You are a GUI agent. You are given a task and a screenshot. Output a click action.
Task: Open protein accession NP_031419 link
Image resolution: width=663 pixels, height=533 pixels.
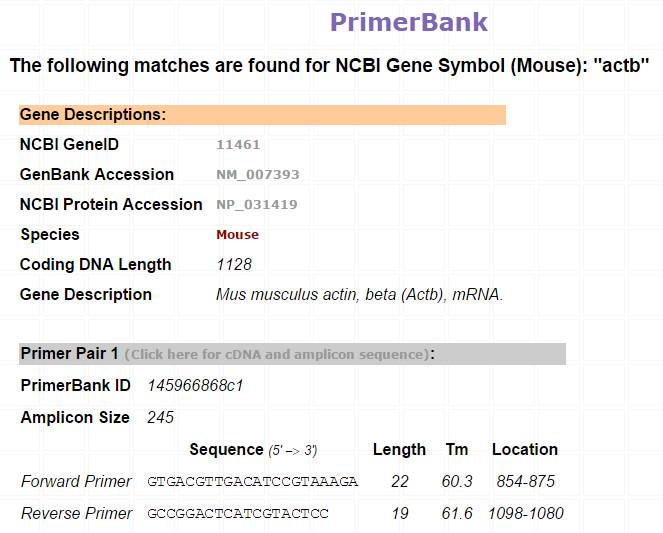pyautogui.click(x=257, y=205)
